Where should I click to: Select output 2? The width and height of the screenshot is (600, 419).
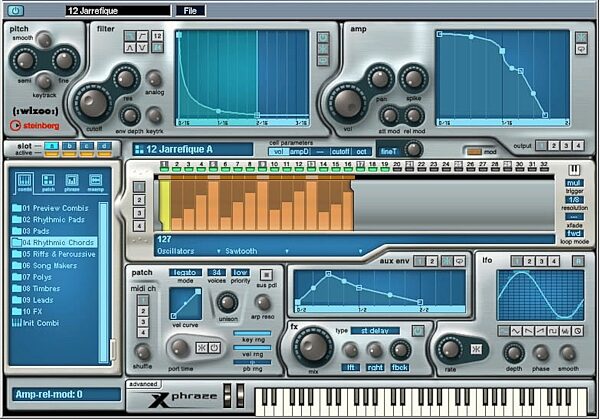click(553, 146)
